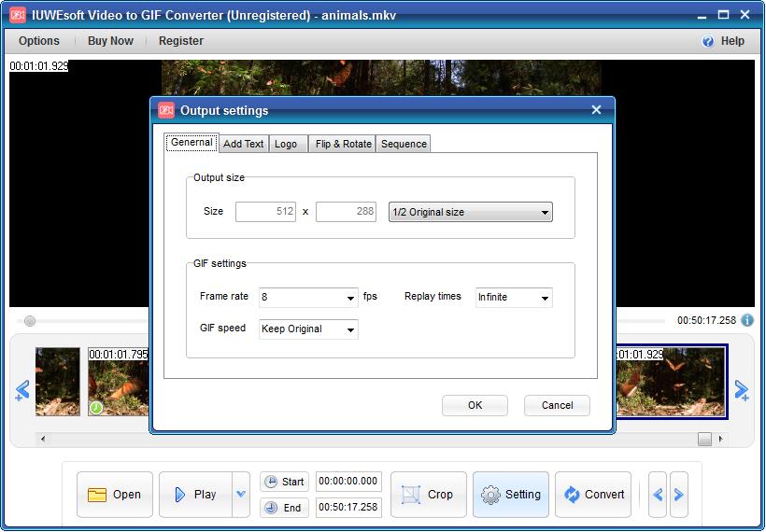Open the Setting gear button
This screenshot has height=532, width=766.
[x=510, y=495]
